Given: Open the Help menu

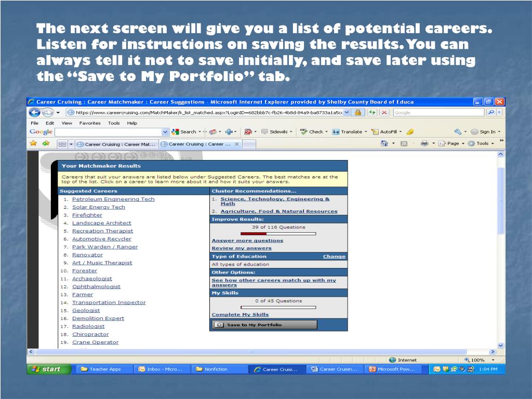Looking at the screenshot, I should point(132,123).
